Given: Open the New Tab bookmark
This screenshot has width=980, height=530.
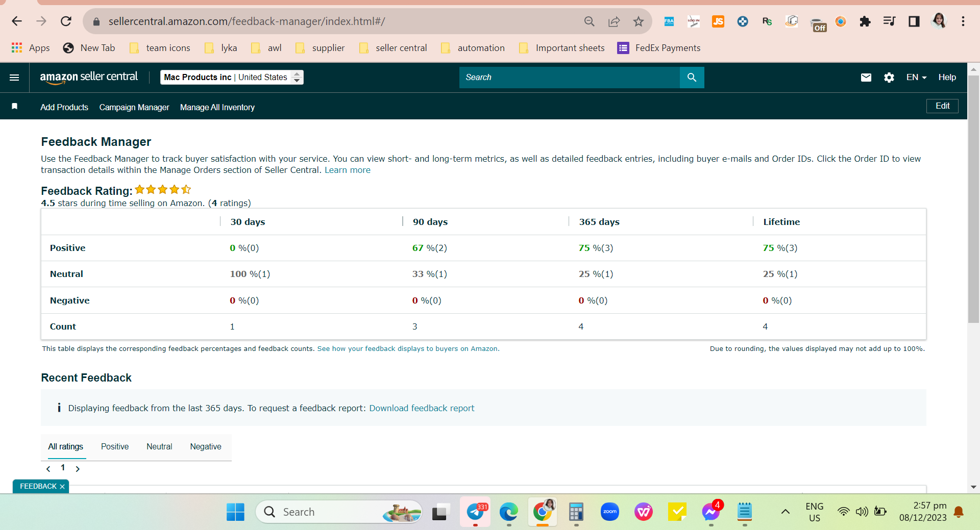Looking at the screenshot, I should pos(89,48).
